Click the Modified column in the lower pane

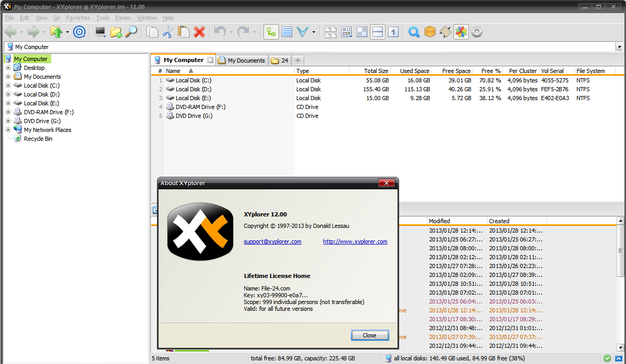coord(457,221)
